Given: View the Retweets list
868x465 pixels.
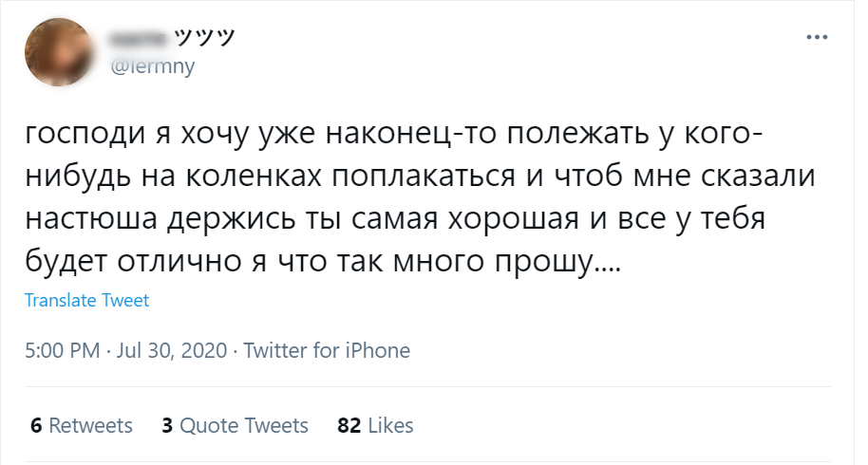Looking at the screenshot, I should point(90,425).
